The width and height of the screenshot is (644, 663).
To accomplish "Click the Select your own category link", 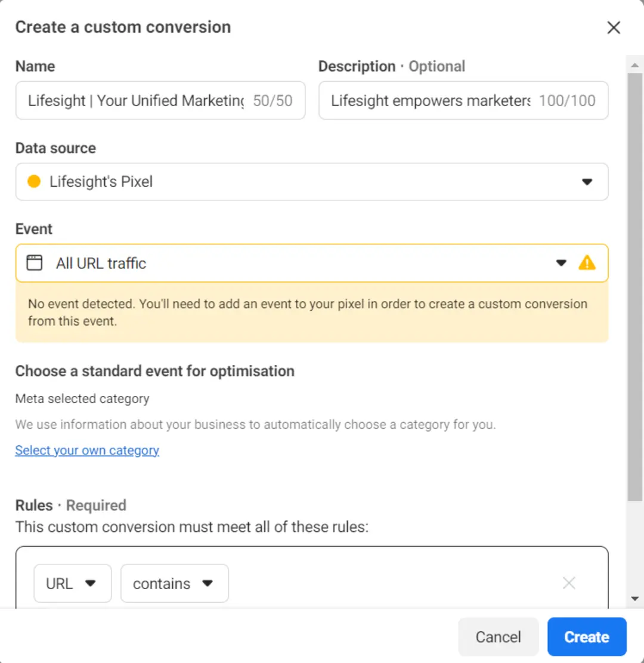I will [87, 450].
